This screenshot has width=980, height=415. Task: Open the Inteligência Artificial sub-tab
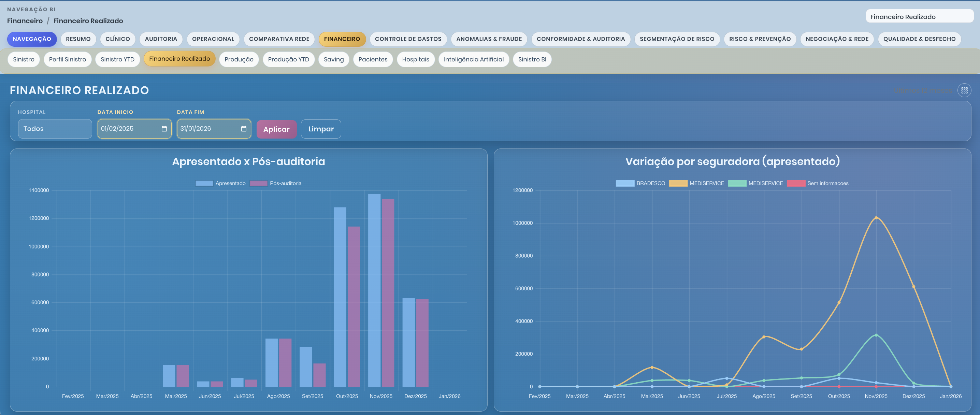point(474,59)
